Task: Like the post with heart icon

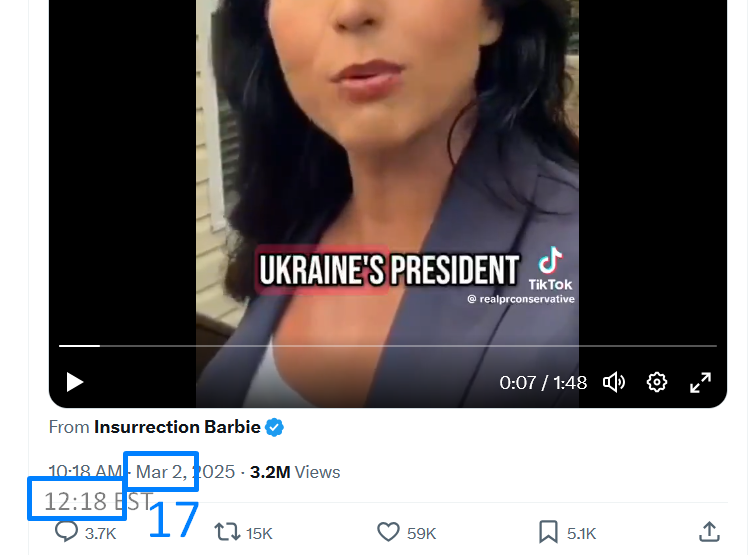Action: click(x=388, y=532)
